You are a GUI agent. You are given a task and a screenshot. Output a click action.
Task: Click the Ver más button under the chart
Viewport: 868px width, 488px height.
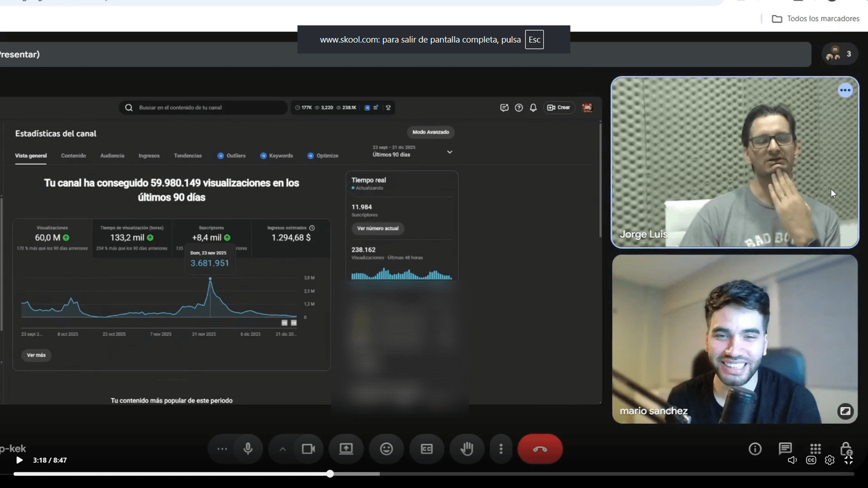[36, 355]
